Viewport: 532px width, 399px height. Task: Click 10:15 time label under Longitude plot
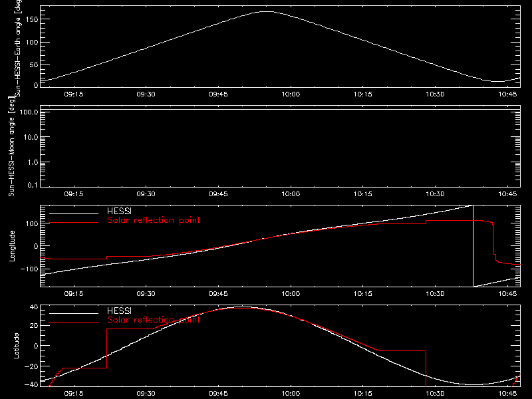click(363, 294)
